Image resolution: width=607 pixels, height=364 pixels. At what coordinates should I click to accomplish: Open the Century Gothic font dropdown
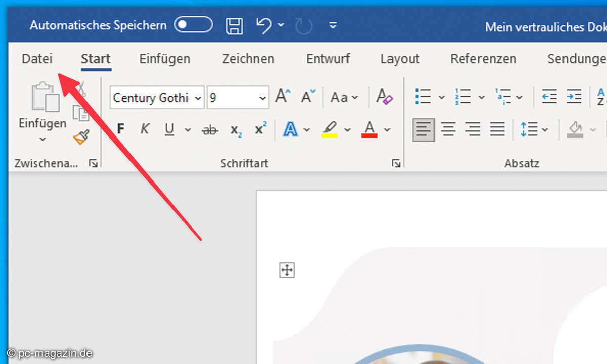(x=198, y=98)
